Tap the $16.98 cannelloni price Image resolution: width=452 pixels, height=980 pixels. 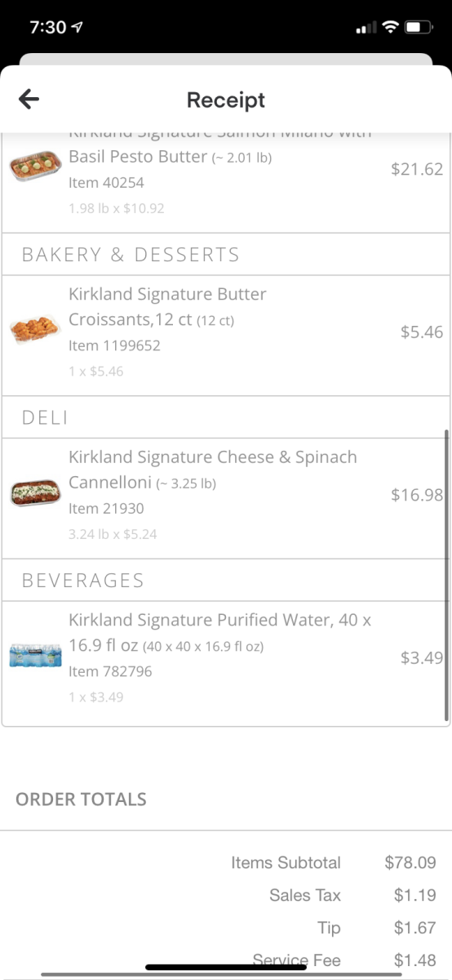pyautogui.click(x=417, y=495)
